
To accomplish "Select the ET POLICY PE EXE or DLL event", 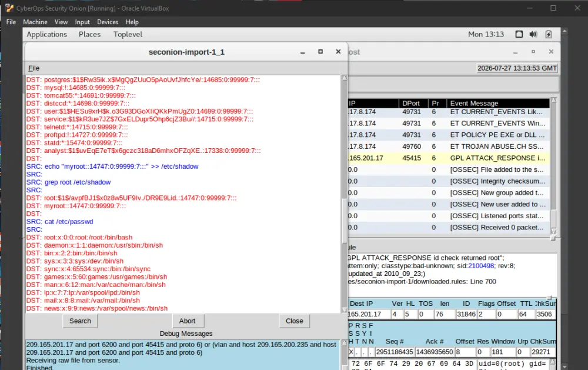I will point(449,135).
